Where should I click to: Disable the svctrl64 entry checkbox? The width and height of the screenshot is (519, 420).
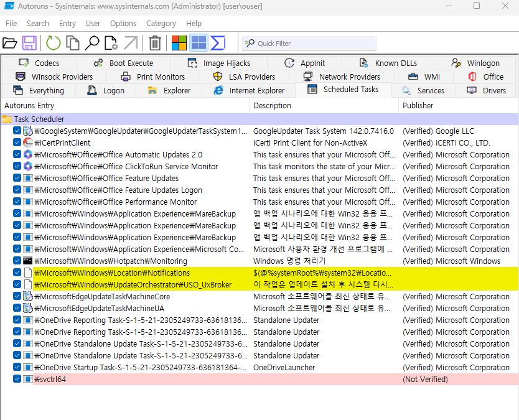coord(17,379)
